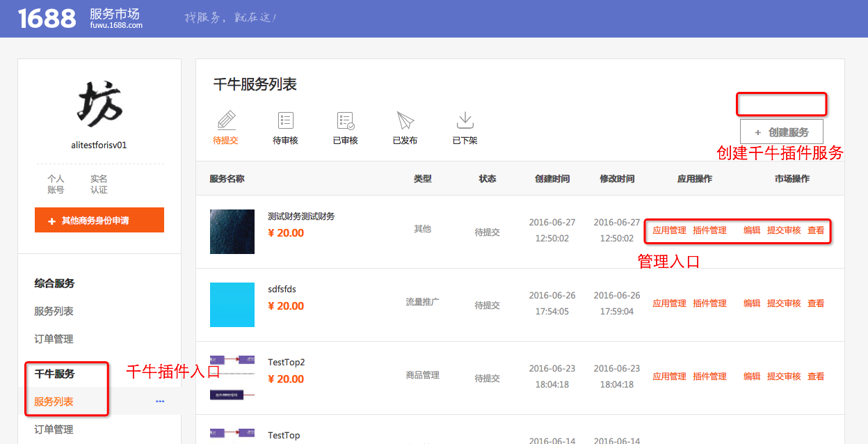Click the 服务名称 column header
This screenshot has height=444, width=868.
coord(227,179)
